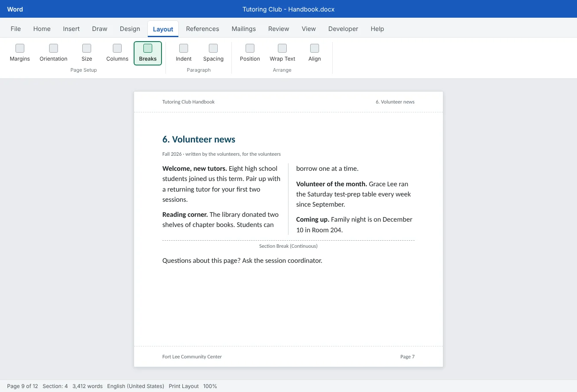Click 'English (United States)' language indicator
The image size is (577, 392).
tap(135, 386)
